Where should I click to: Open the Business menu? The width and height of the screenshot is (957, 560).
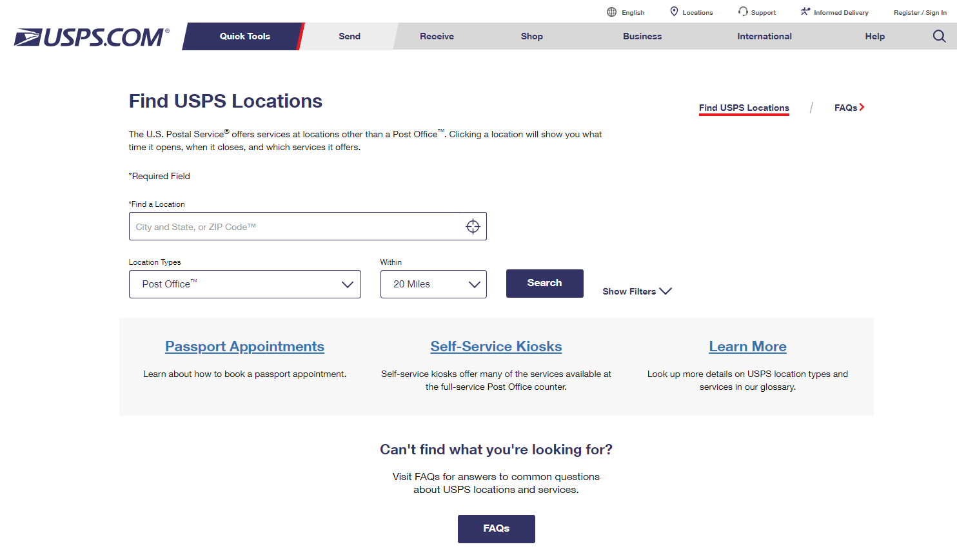tap(642, 36)
